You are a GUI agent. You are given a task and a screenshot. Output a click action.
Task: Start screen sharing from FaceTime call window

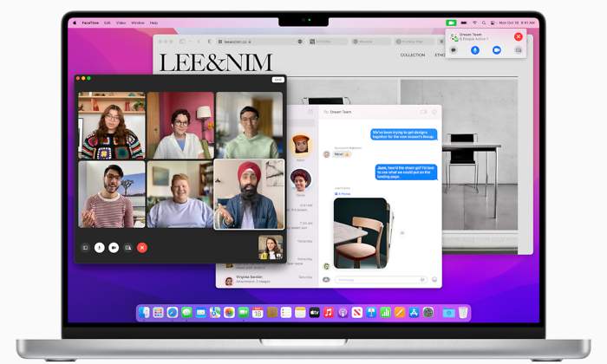[128, 248]
